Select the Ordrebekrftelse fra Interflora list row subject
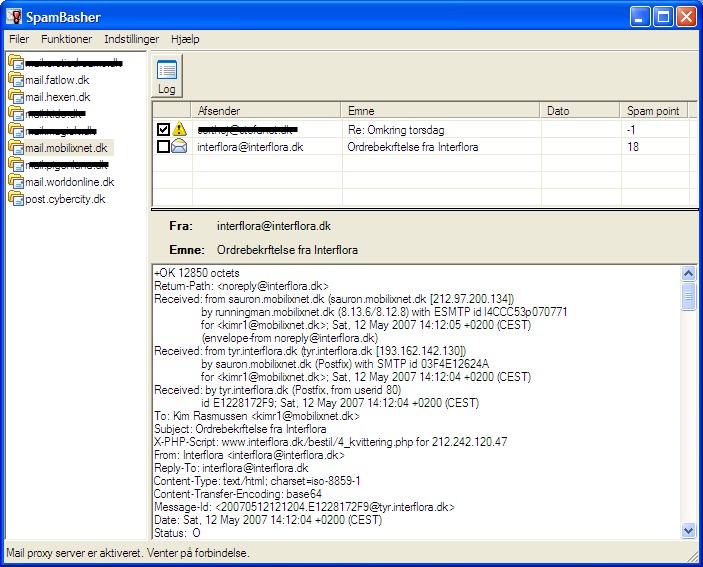This screenshot has width=703, height=567. [413, 147]
